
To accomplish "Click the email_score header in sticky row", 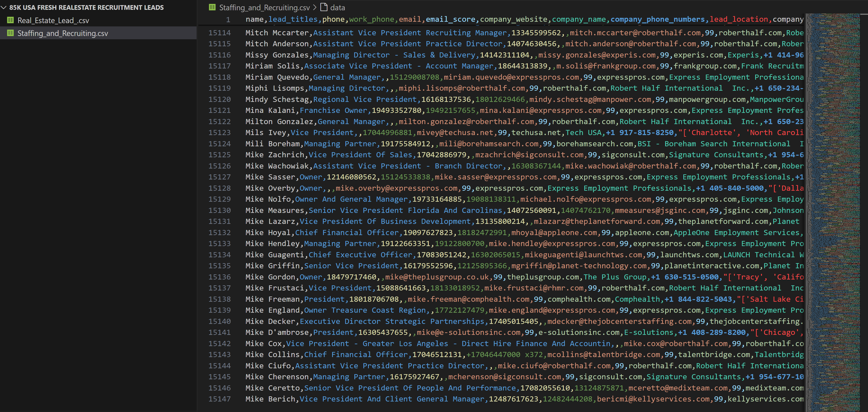I will coord(450,20).
